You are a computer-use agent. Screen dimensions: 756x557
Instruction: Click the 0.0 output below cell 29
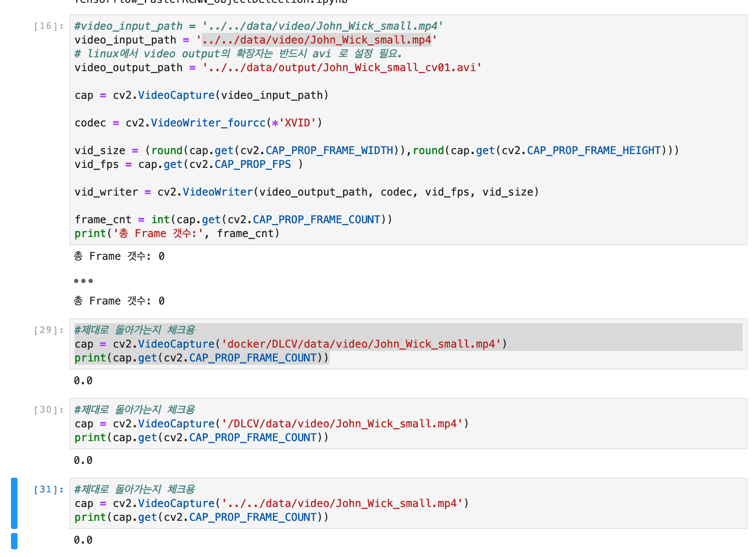click(x=83, y=381)
